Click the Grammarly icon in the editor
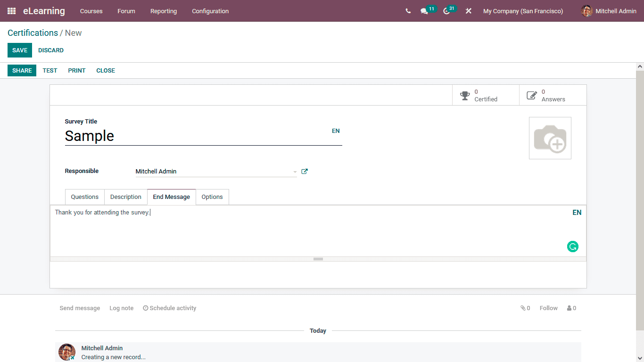644x362 pixels. pyautogui.click(x=572, y=247)
